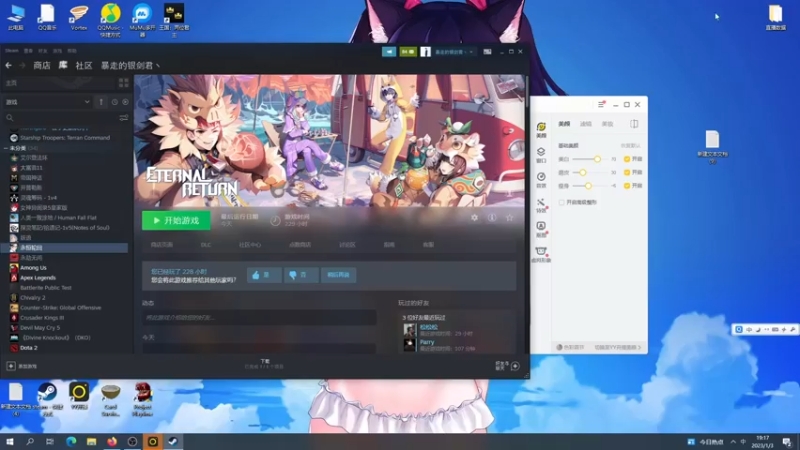Select Among Us in the game list
Screen dimensions: 800x450
point(33,268)
